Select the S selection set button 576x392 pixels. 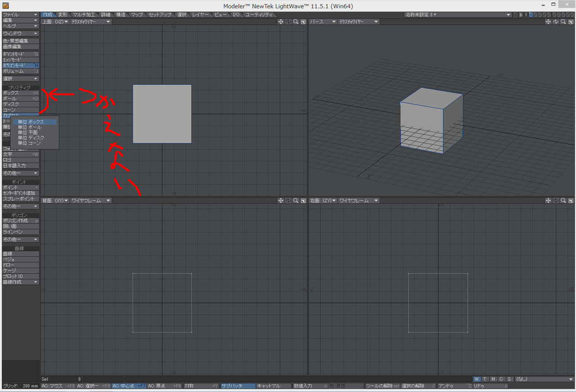pyautogui.click(x=509, y=379)
